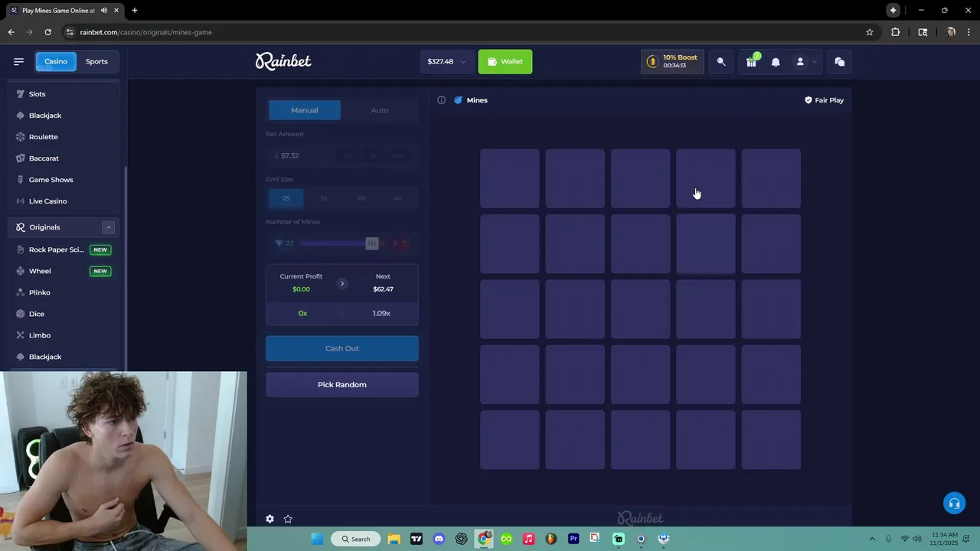Expand the profile dropdown arrow
This screenshot has width=980, height=551.
tap(815, 62)
